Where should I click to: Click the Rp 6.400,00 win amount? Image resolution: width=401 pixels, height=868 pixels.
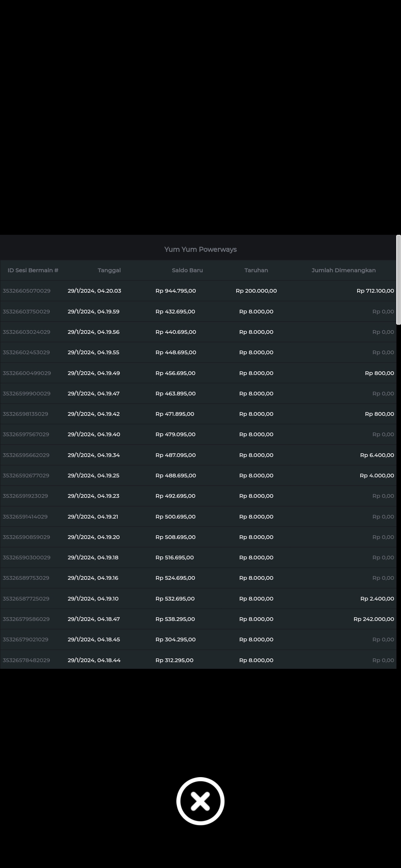[377, 455]
